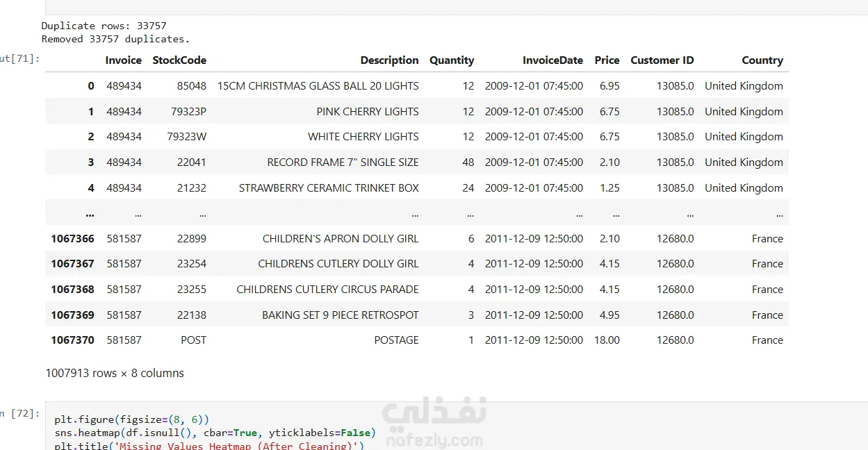Click description WHITE CHERRY LIGHTS
This screenshot has width=868, height=450.
[x=363, y=137]
